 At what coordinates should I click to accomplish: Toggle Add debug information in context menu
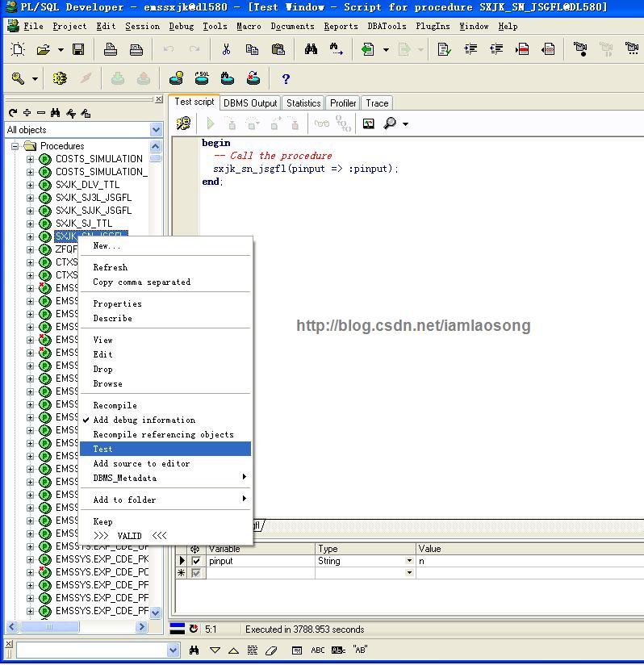(x=144, y=420)
